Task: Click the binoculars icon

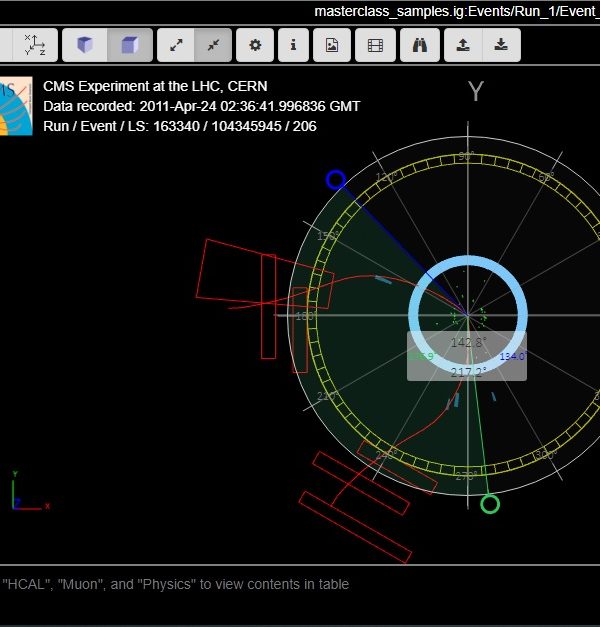Action: [420, 45]
